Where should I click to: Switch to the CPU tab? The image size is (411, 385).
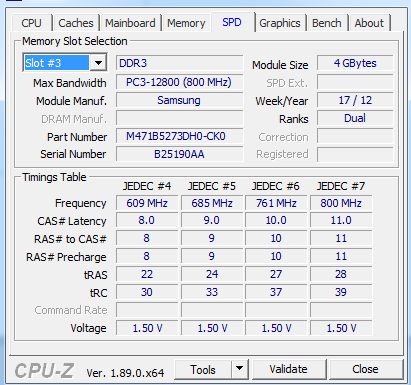pyautogui.click(x=32, y=23)
